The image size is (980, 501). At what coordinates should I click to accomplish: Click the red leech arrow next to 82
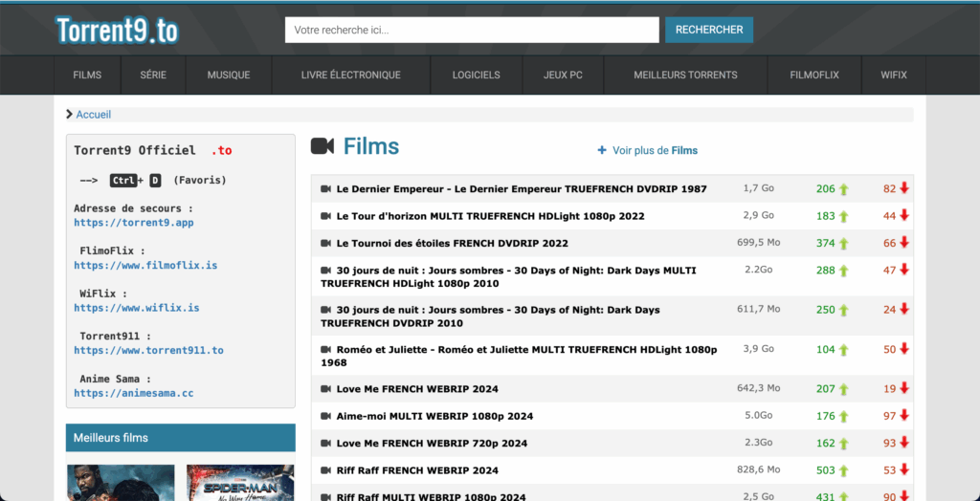point(904,188)
